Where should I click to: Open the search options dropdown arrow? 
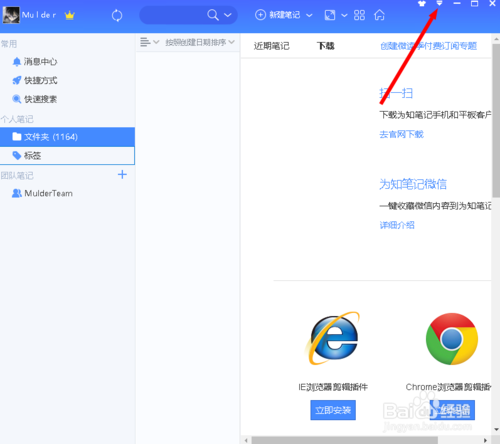[x=228, y=15]
